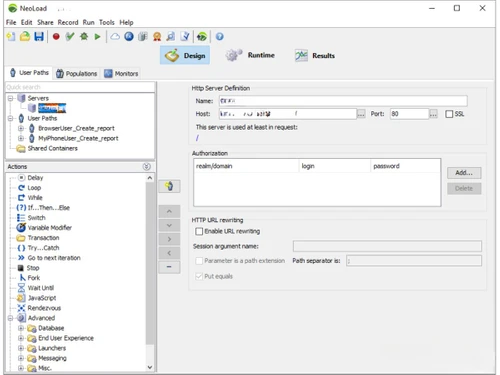Click the Session argument name field
Image resolution: width=500 pixels, height=375 pixels.
(x=387, y=246)
